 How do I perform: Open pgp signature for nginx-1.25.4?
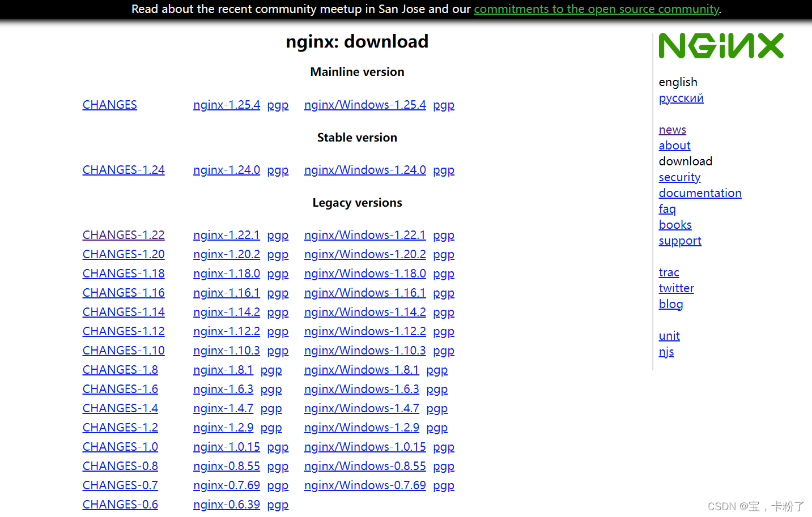[278, 105]
